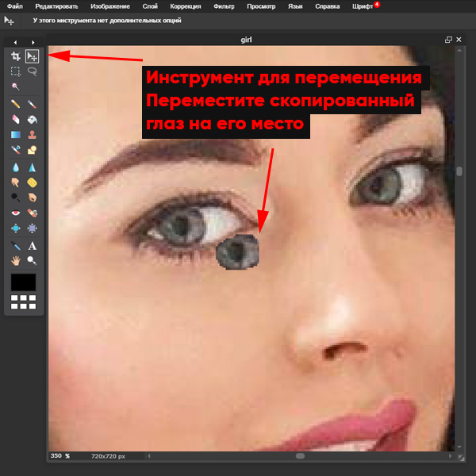Open the Фильтр menu
476x476 pixels.
(x=224, y=6)
